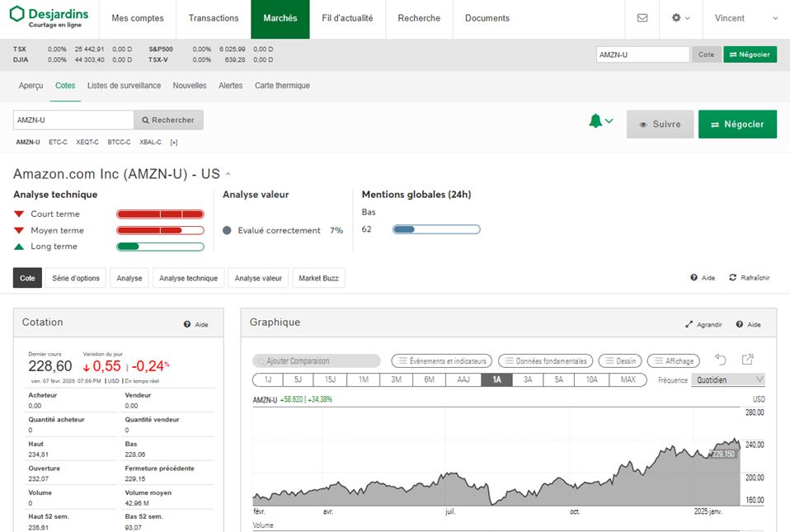
Task: Open the Événements et indicateurs menu
Action: pyautogui.click(x=441, y=361)
